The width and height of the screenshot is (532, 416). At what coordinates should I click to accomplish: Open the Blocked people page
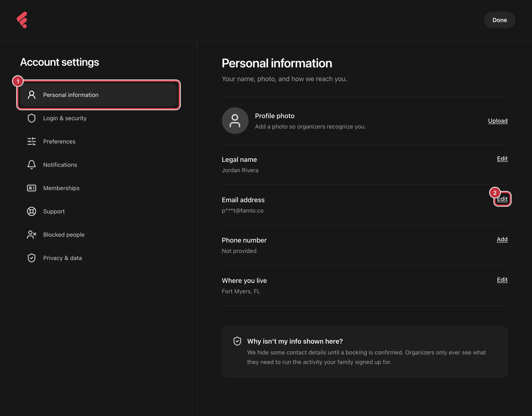coord(99,235)
